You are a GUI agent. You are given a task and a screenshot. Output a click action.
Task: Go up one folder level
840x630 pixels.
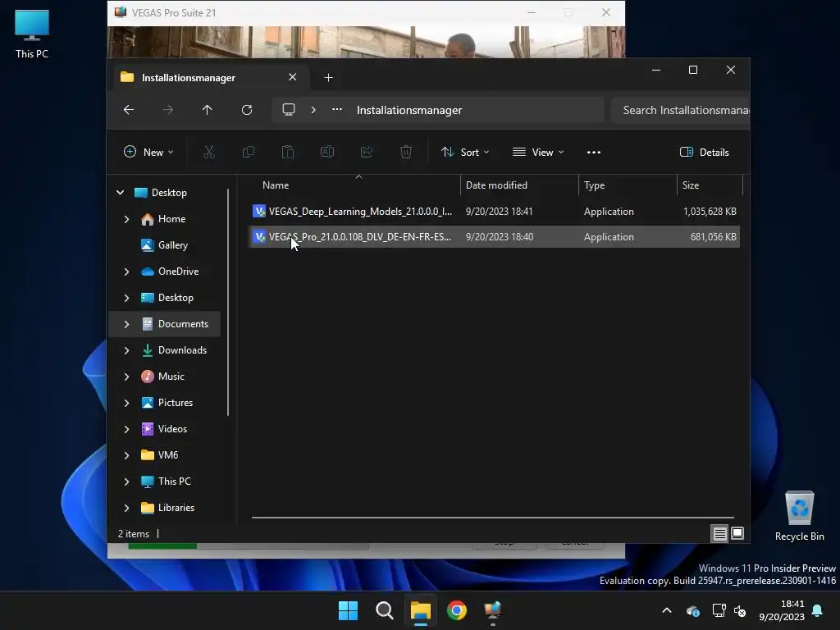tap(208, 110)
